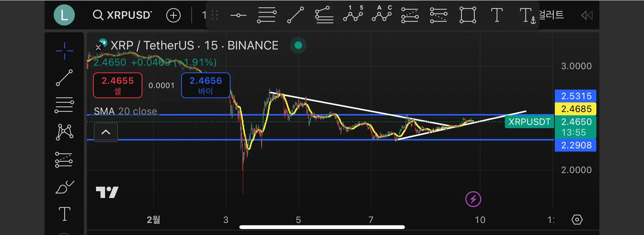The width and height of the screenshot is (644, 235).
Task: Select Elliott impulse wave 1-5 tool
Action: tap(353, 13)
